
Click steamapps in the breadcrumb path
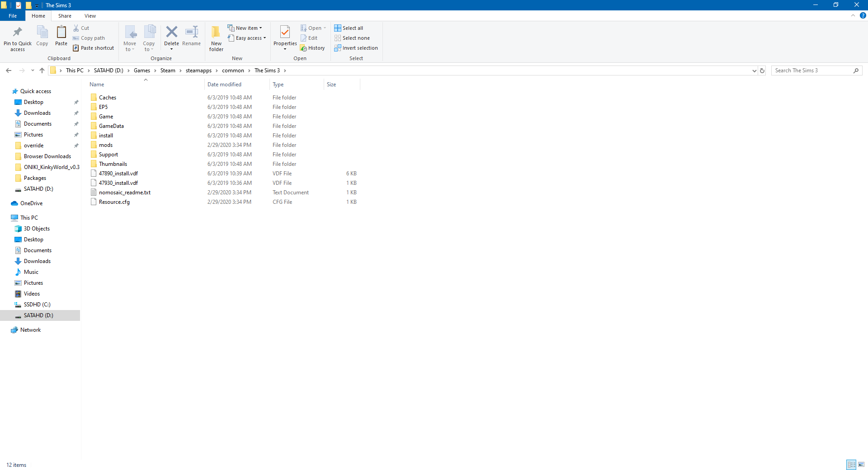point(198,70)
